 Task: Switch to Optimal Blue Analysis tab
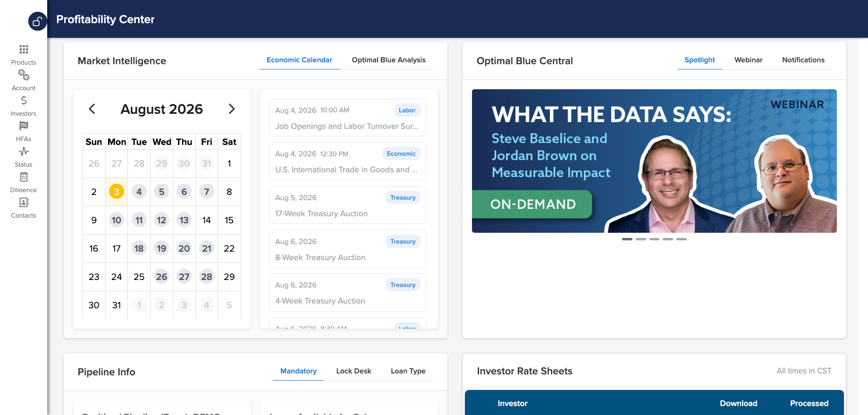[388, 60]
